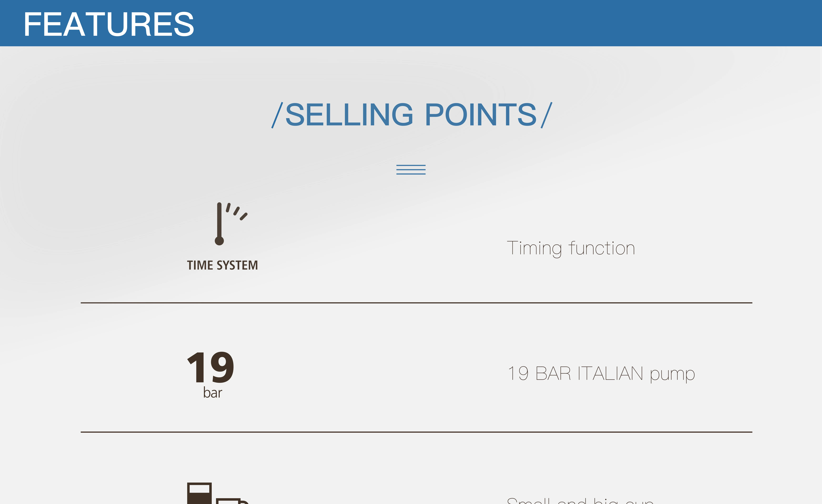Click the word POINTS in the title
Screen dimensions: 822x504
[x=481, y=115]
